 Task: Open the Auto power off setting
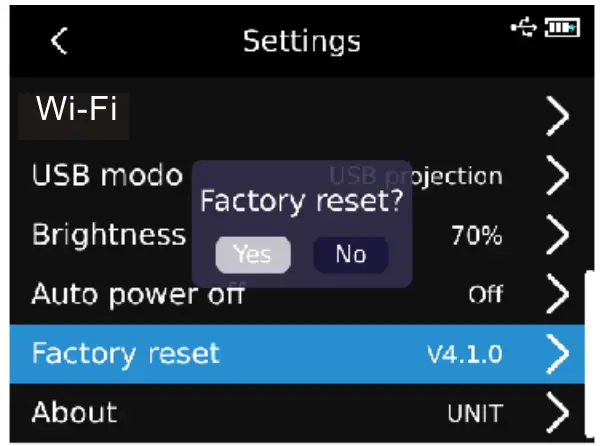point(138,295)
